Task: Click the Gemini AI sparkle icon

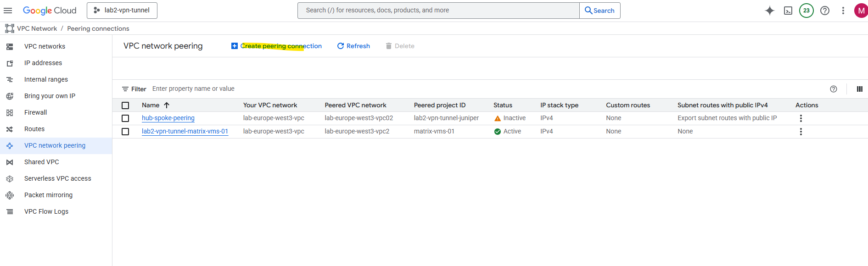Action: 769,11
